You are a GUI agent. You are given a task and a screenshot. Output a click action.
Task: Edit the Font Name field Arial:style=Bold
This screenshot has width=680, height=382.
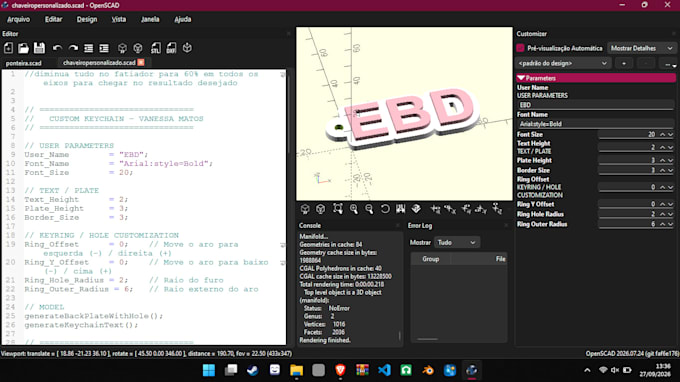click(x=595, y=124)
